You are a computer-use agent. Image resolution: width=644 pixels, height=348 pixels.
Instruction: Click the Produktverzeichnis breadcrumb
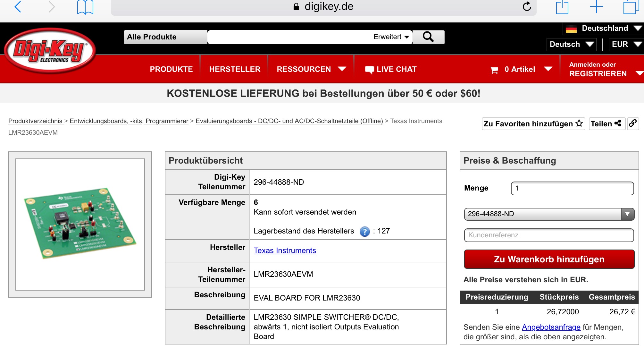coord(35,121)
